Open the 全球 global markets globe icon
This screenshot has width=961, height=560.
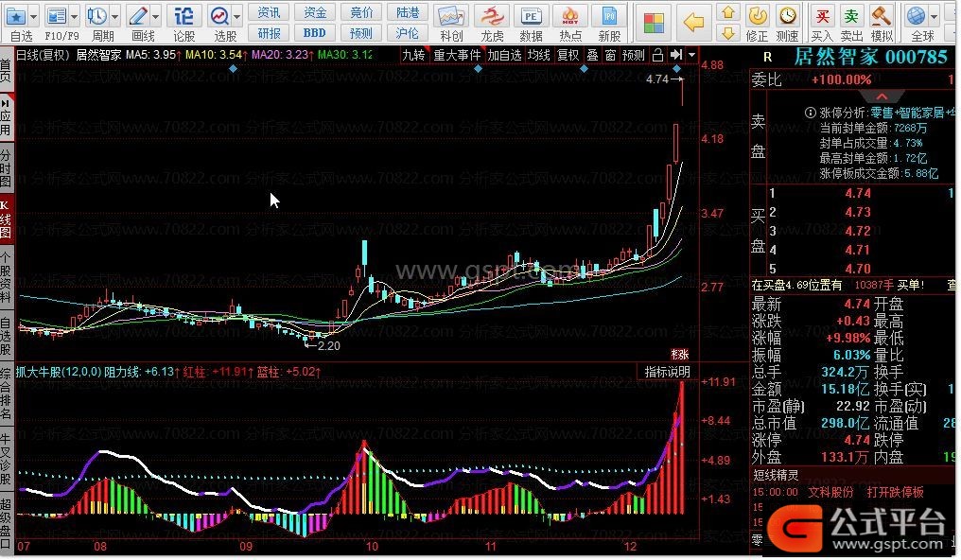coord(917,16)
